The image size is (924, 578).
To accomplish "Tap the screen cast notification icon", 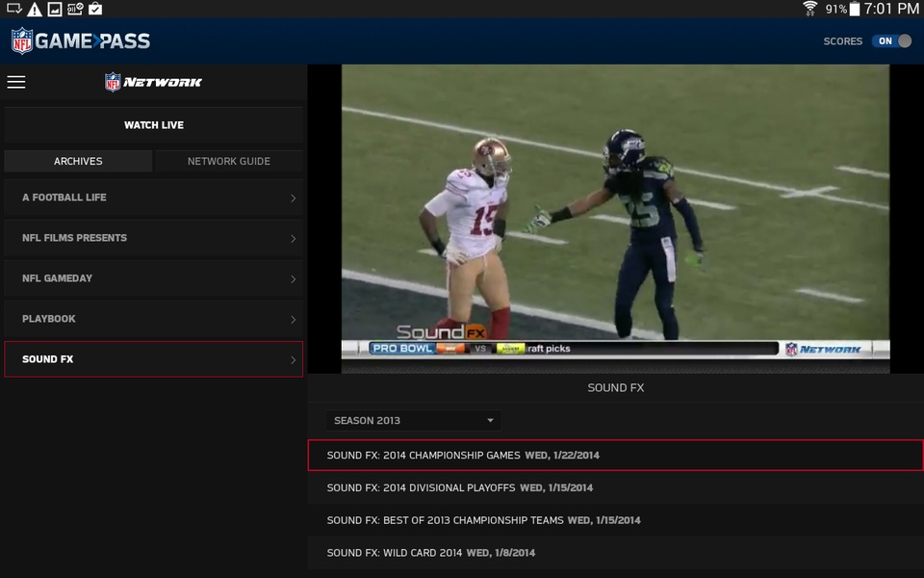I will click(x=14, y=9).
